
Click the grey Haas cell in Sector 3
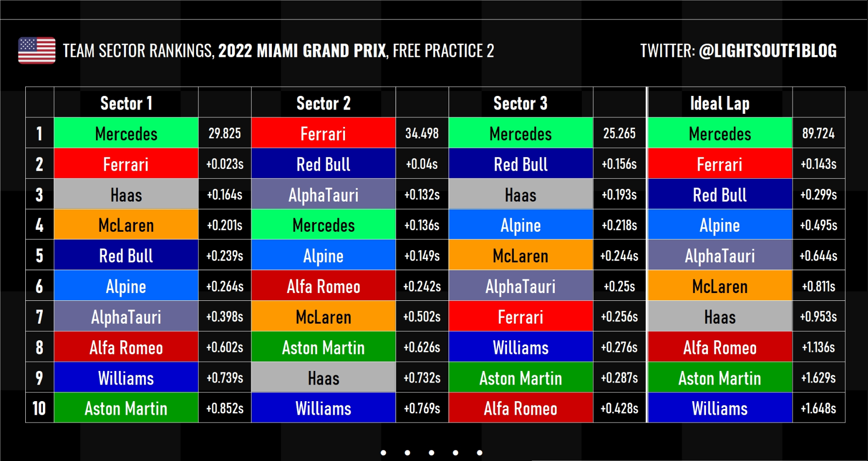coord(520,195)
